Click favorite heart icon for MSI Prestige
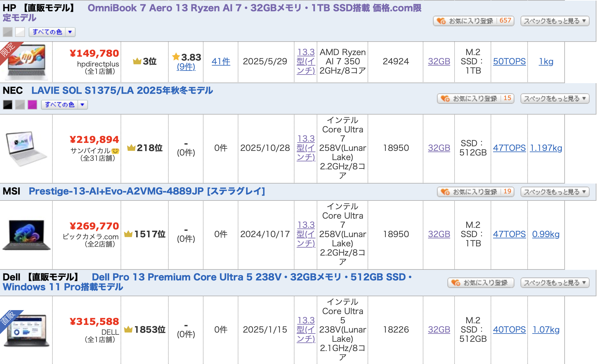This screenshot has width=597, height=364. [x=445, y=192]
